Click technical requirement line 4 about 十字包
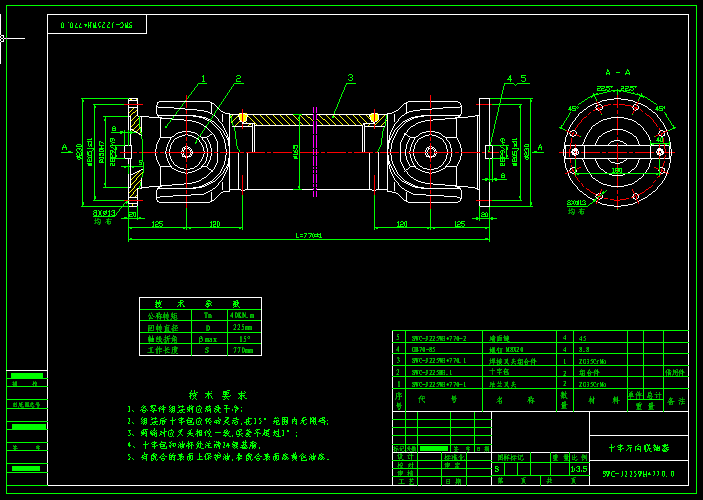Screen dimensions: 703x500 (x=194, y=445)
